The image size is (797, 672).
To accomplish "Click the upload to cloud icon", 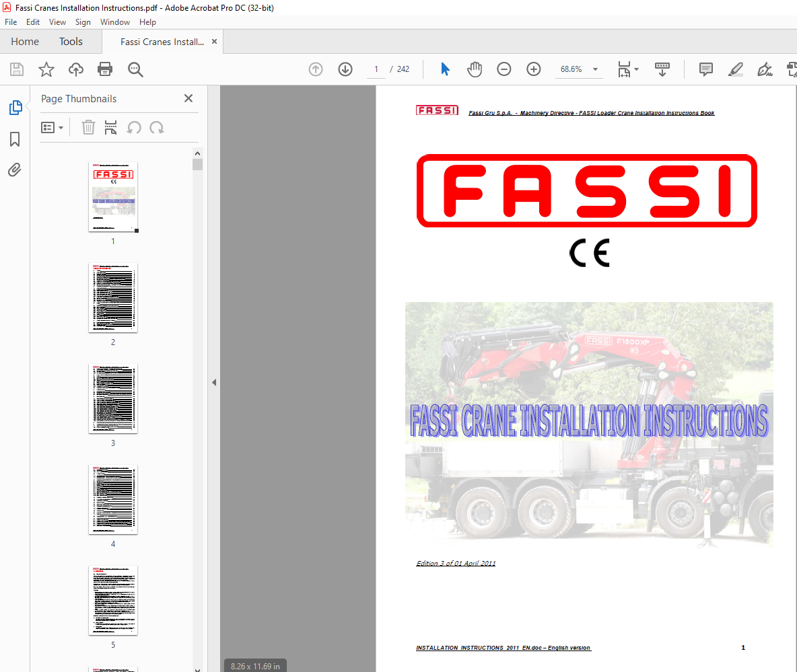I will tap(76, 69).
